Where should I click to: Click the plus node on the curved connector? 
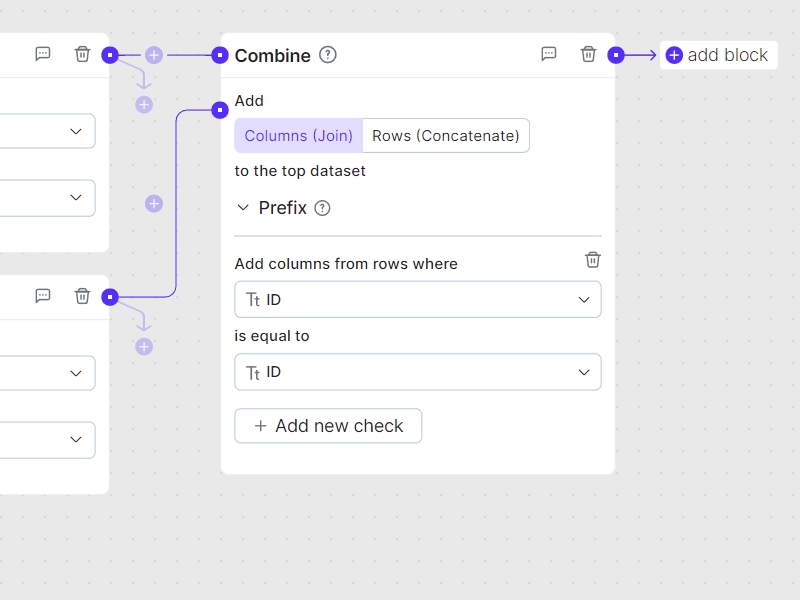154,204
